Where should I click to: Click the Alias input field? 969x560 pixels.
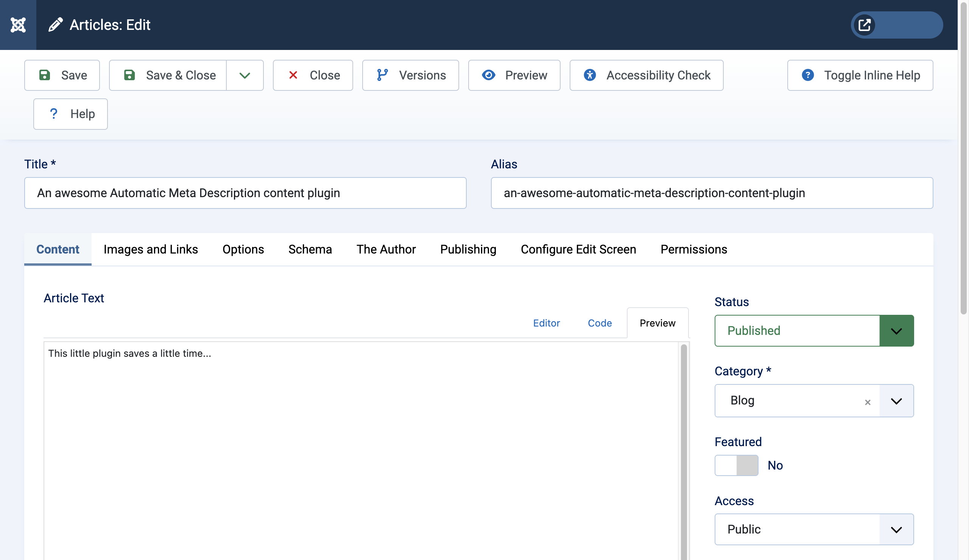coord(711,193)
